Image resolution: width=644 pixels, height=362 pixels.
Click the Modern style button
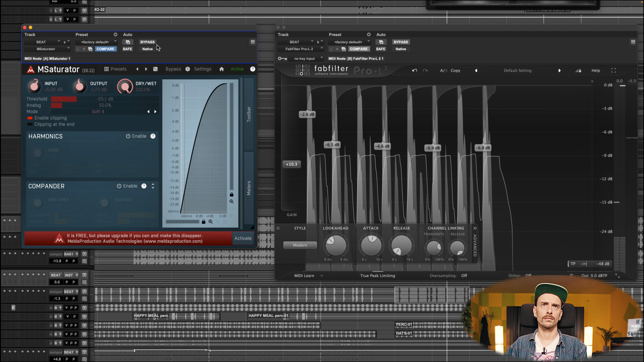point(300,245)
